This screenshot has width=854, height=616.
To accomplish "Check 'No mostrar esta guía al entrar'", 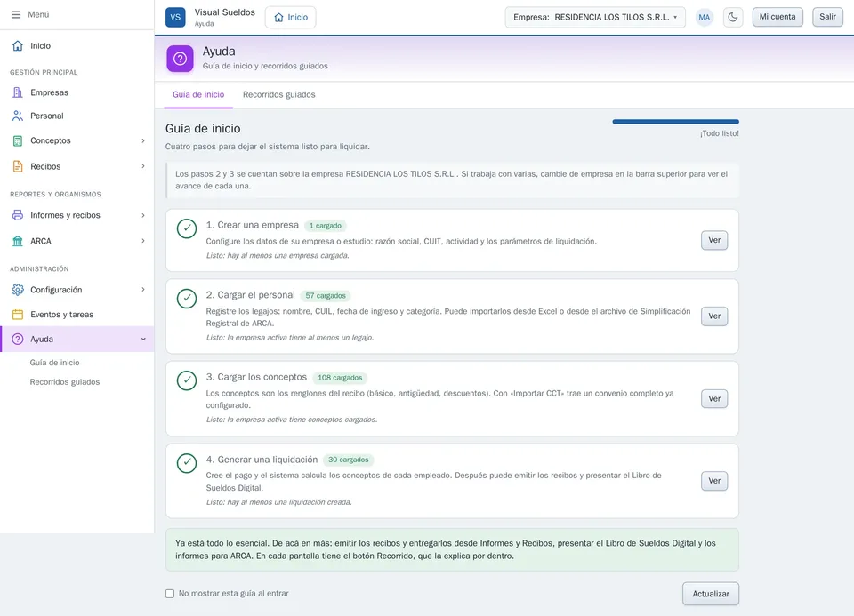I will coord(170,594).
